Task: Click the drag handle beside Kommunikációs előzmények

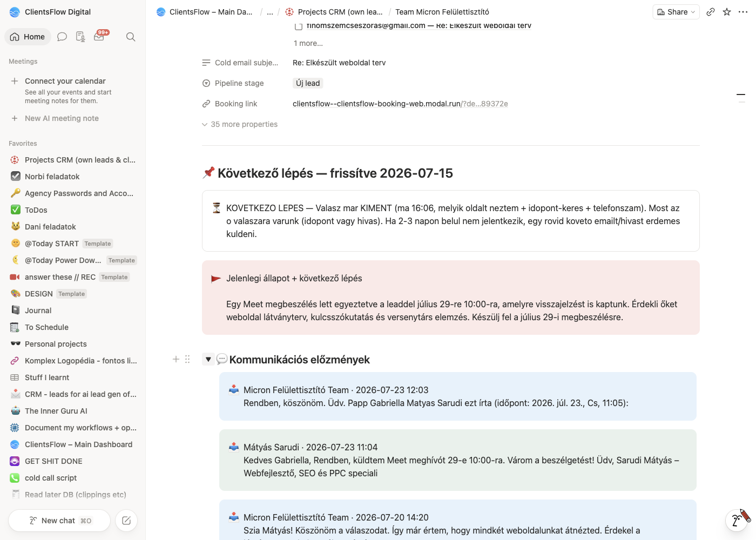Action: 187,359
